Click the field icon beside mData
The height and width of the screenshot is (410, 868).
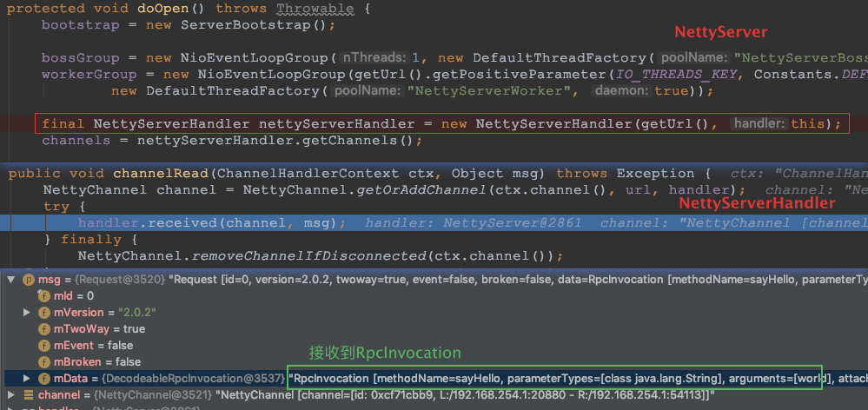point(43,379)
